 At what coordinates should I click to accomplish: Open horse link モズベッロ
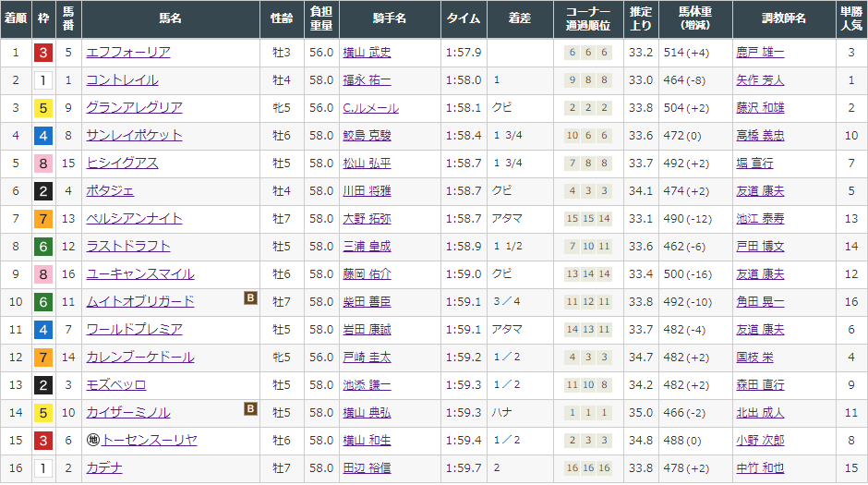click(116, 384)
